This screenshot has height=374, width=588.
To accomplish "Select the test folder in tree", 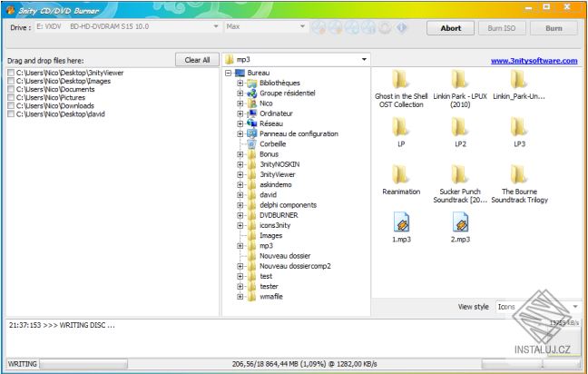I will pos(266,277).
